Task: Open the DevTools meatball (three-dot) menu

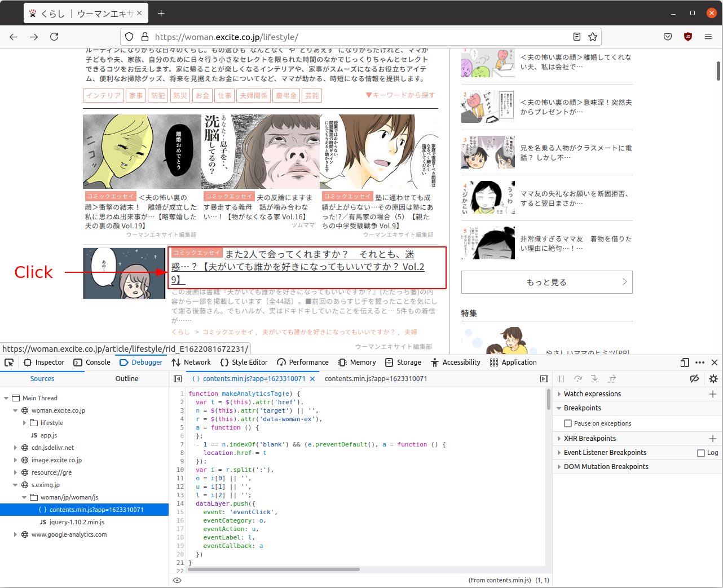Action: tap(699, 362)
